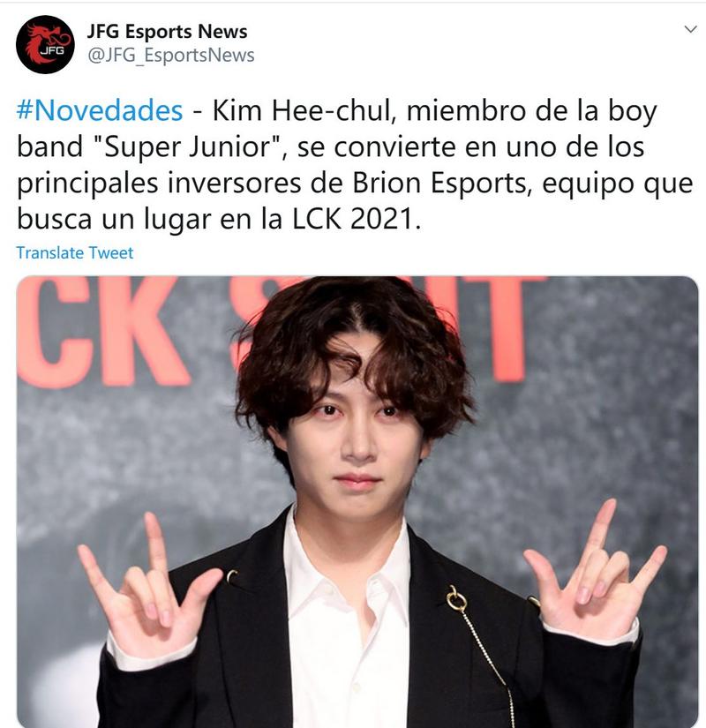Visit the @JFG_EsportsNews handle
The height and width of the screenshot is (728, 706).
171,56
